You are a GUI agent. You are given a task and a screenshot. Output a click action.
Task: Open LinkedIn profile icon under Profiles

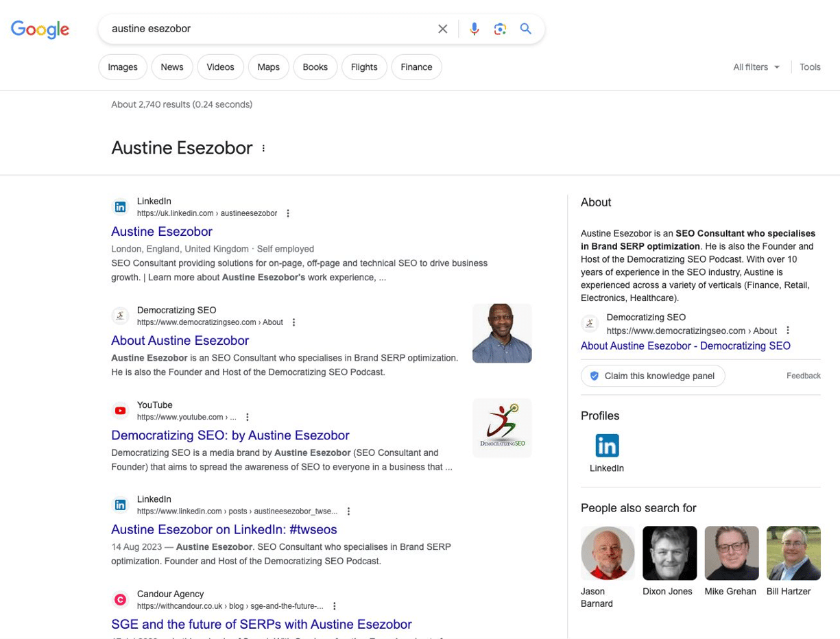[607, 446]
